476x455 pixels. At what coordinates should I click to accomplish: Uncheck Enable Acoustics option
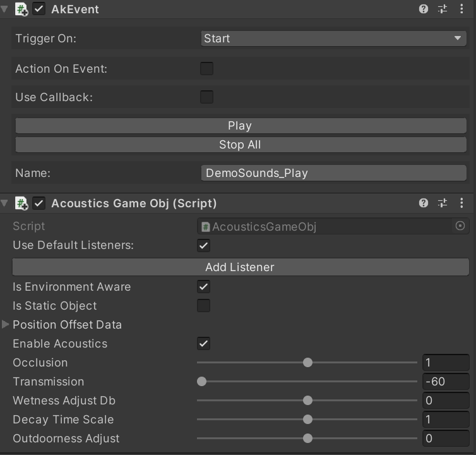coord(203,343)
